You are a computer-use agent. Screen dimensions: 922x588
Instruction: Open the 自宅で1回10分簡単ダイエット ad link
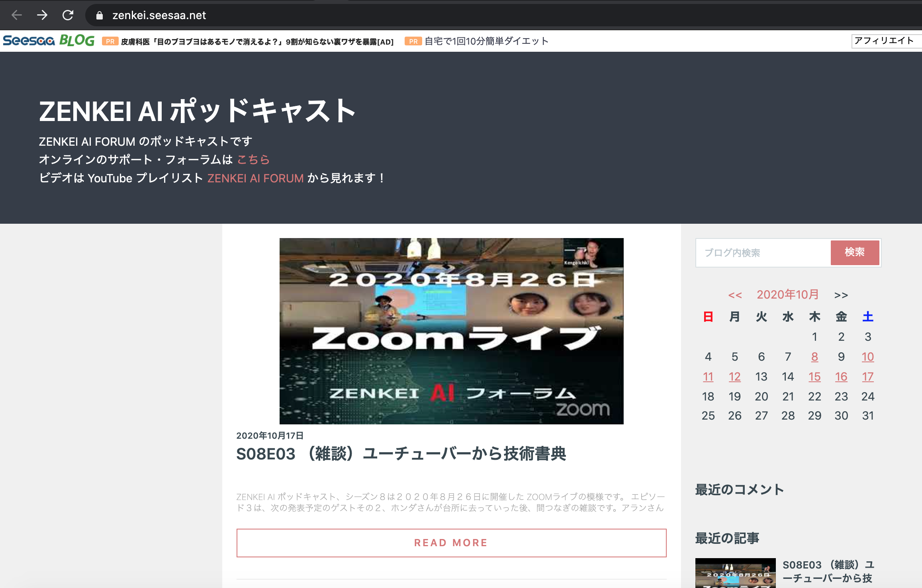[x=486, y=41]
